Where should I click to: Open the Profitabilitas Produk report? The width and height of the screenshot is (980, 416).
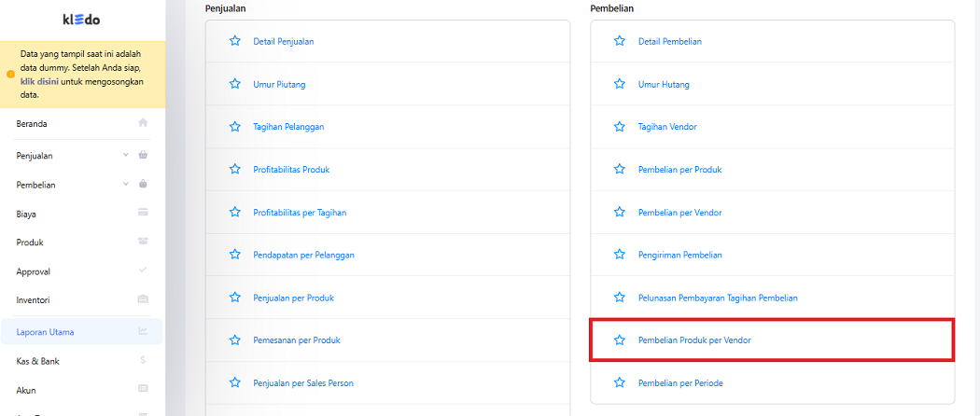(x=291, y=170)
